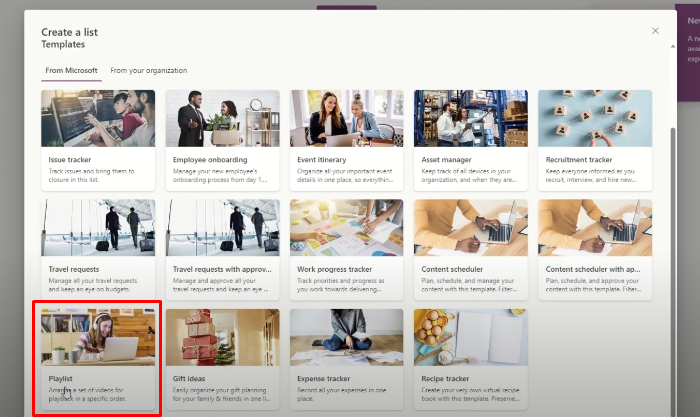Open From your organization tab
The width and height of the screenshot is (700, 417).
(x=149, y=71)
